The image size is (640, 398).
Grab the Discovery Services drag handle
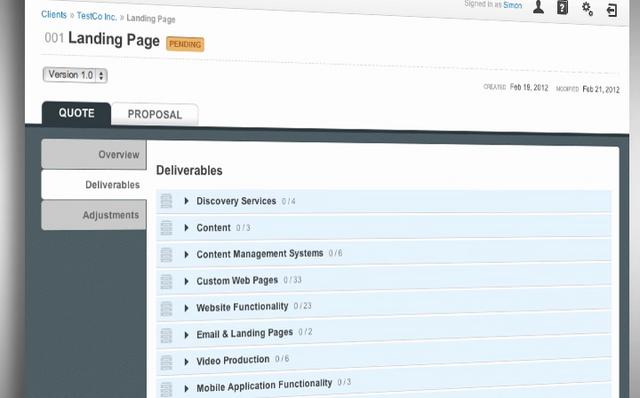pos(166,201)
